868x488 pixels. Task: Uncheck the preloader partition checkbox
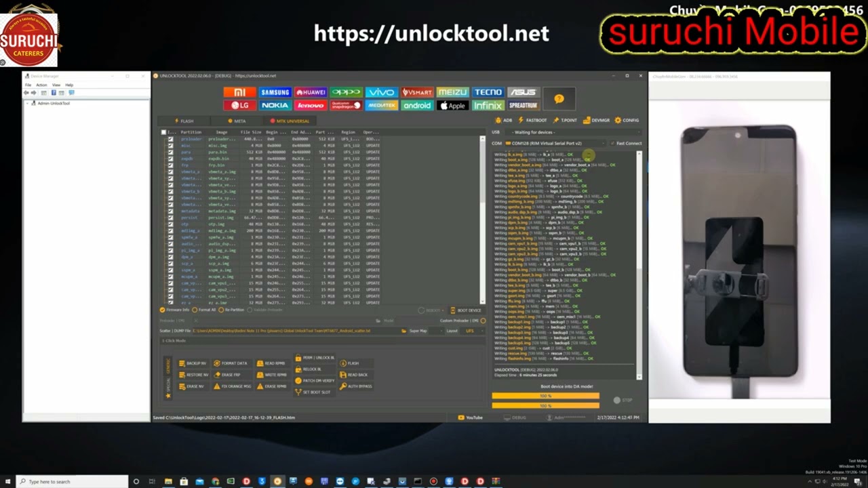tap(170, 139)
